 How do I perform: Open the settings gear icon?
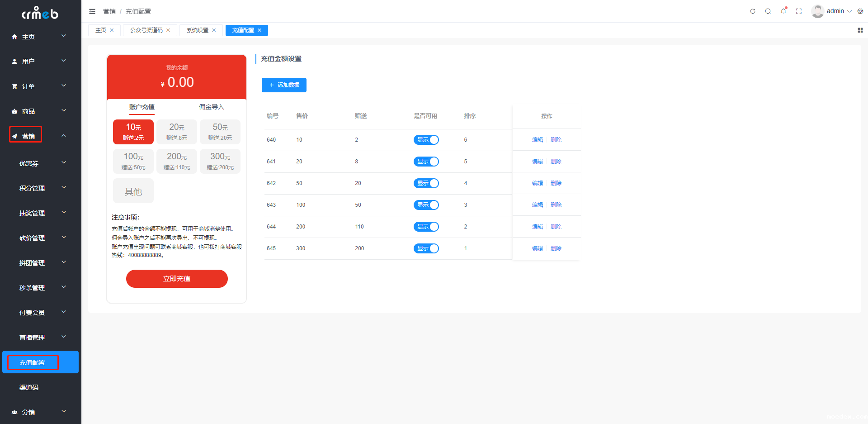[x=860, y=11]
